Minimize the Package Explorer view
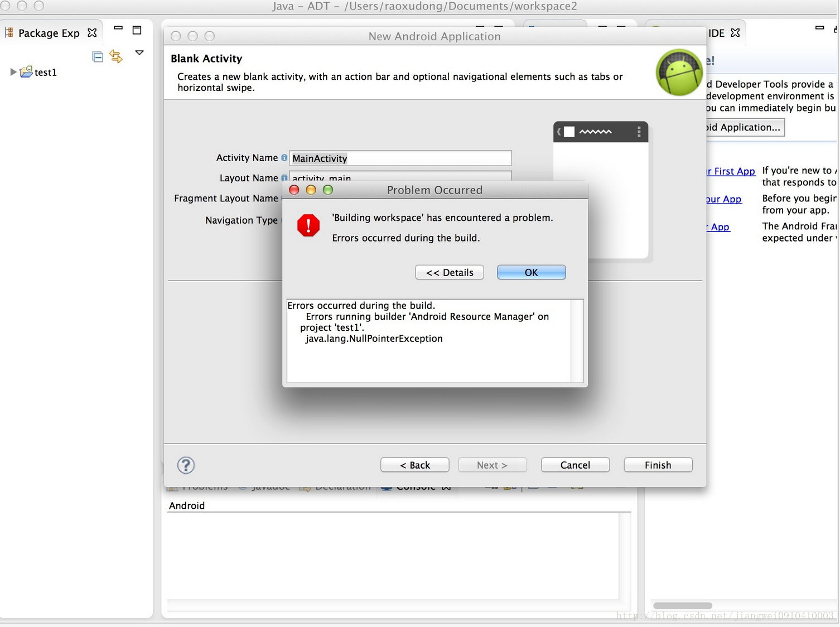Viewport: 840px width, 627px height. [x=118, y=28]
